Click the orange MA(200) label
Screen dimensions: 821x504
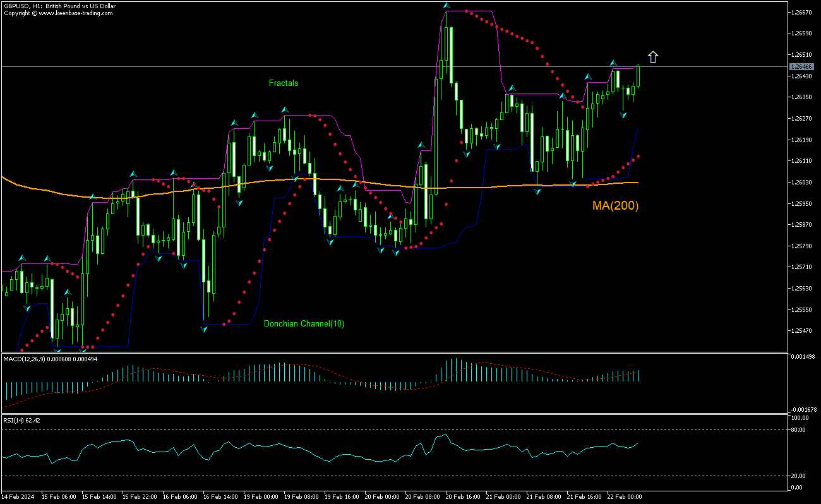[615, 205]
